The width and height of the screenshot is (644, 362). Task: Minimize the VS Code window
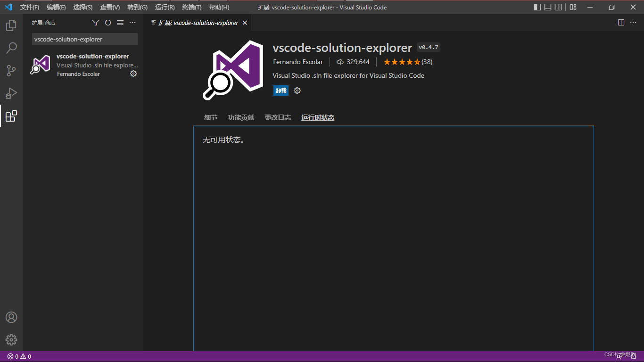(590, 7)
